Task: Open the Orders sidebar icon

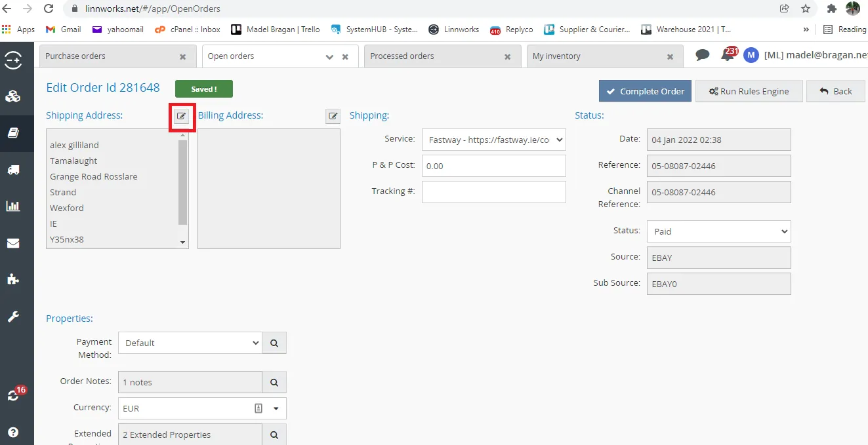Action: 13,133
